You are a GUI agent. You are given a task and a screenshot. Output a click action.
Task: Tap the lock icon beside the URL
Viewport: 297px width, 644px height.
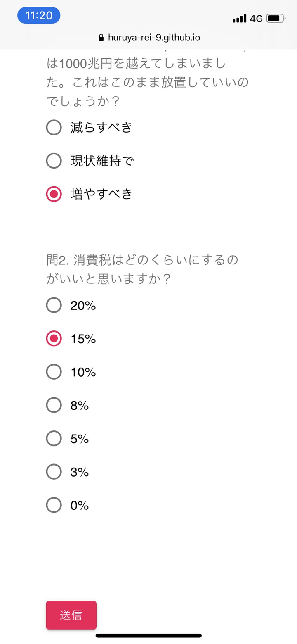(x=101, y=38)
